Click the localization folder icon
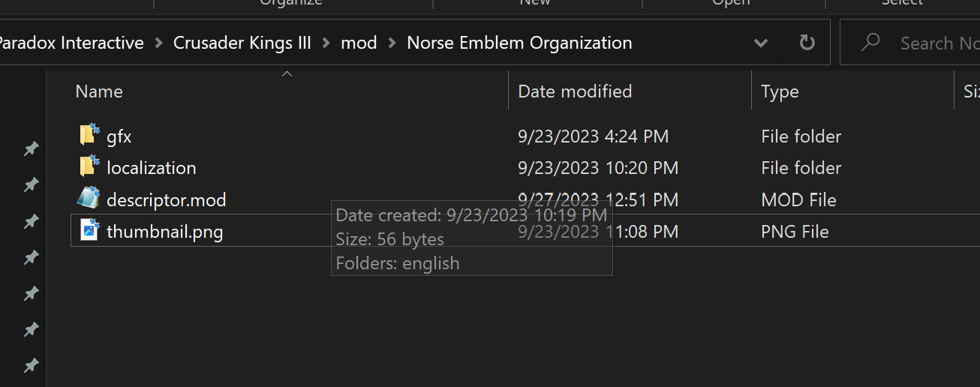The height and width of the screenshot is (387, 980). (89, 166)
